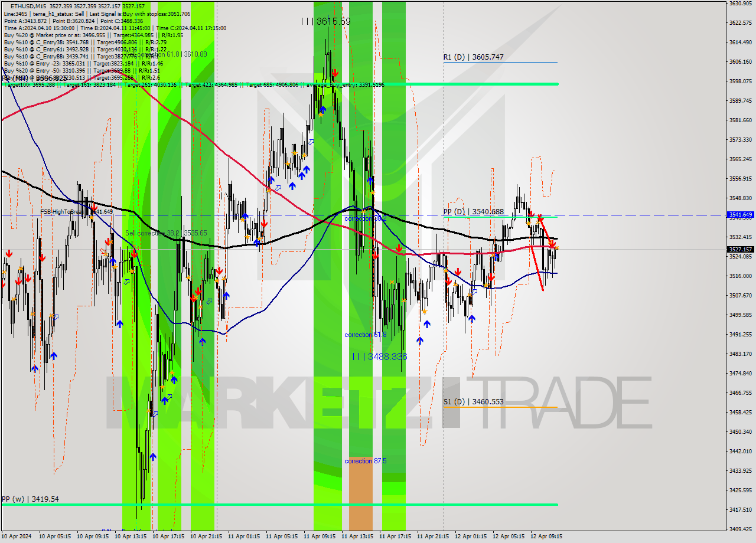Click the '10 Apr 13:15' time axis label
756x543 pixels.
click(x=131, y=537)
